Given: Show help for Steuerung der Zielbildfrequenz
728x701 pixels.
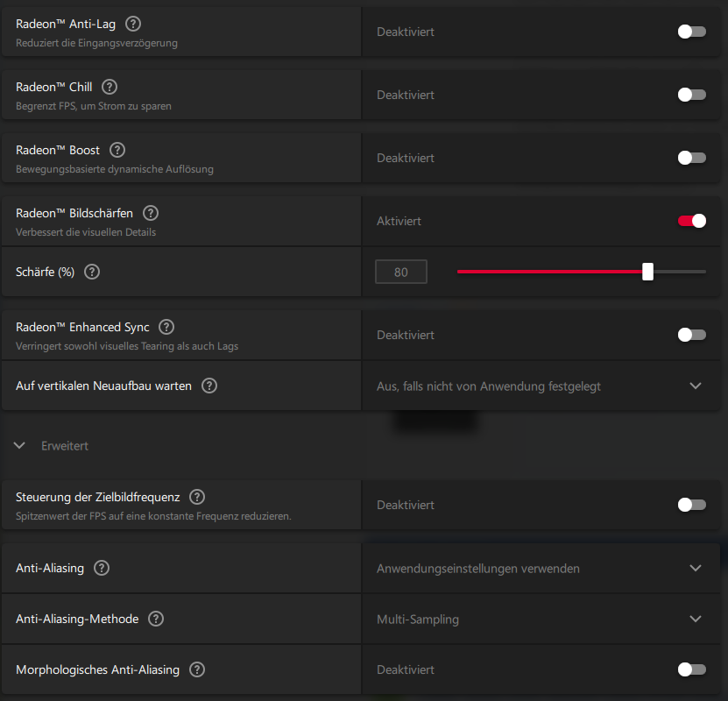Looking at the screenshot, I should point(197,497).
